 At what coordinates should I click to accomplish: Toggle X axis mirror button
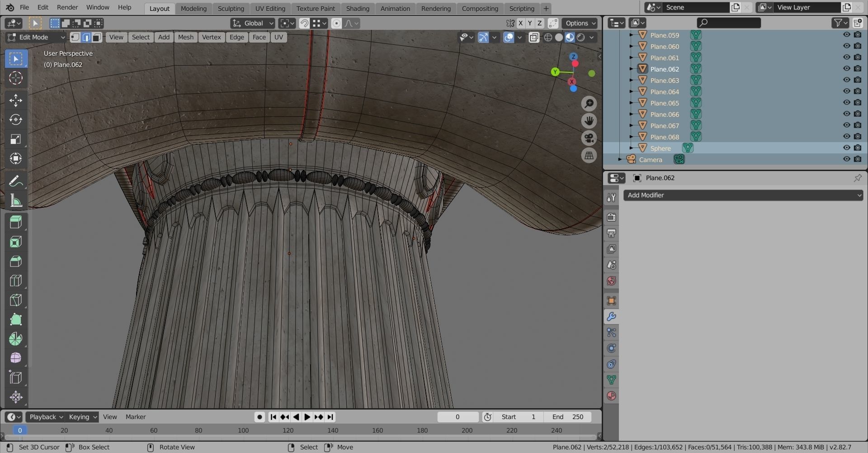pos(521,23)
